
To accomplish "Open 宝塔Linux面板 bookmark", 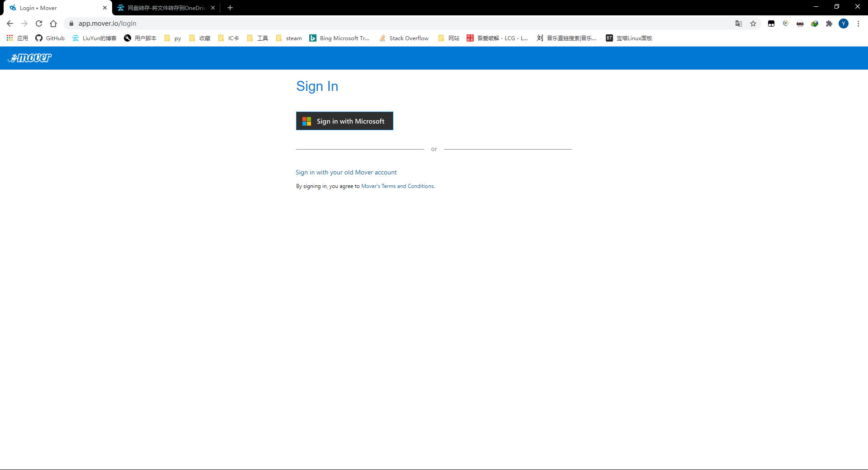I will pos(629,38).
